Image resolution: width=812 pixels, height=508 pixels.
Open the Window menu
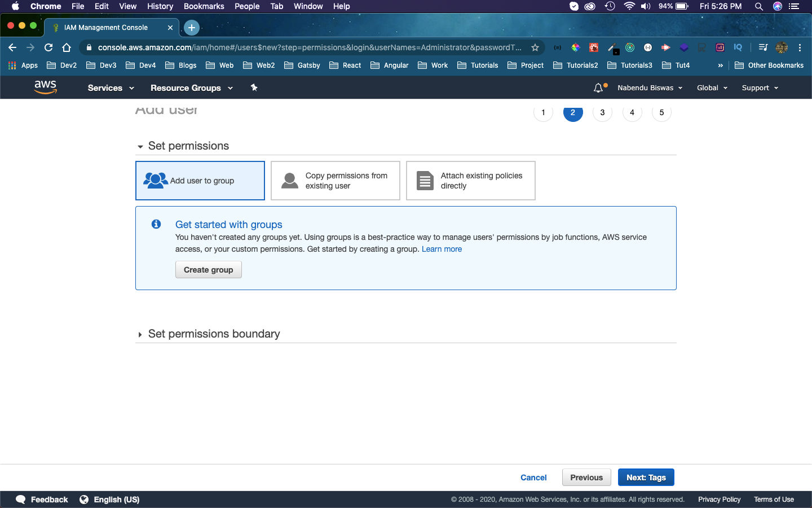click(x=308, y=6)
